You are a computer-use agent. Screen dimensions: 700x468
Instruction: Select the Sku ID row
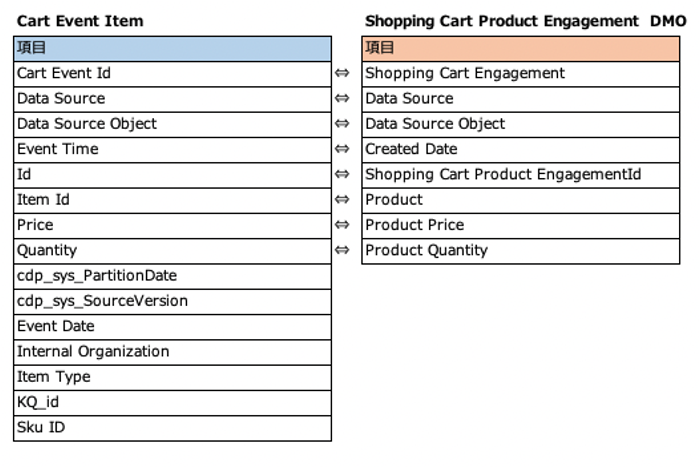173,428
